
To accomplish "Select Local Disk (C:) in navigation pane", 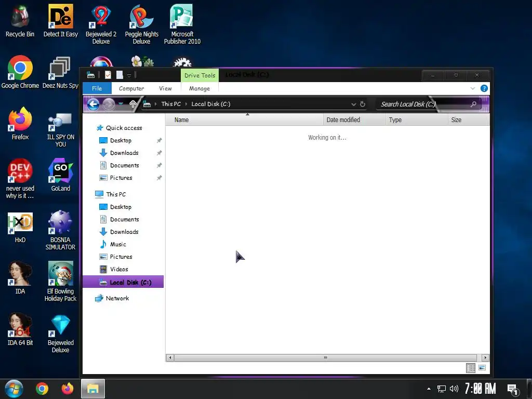I will point(123,282).
